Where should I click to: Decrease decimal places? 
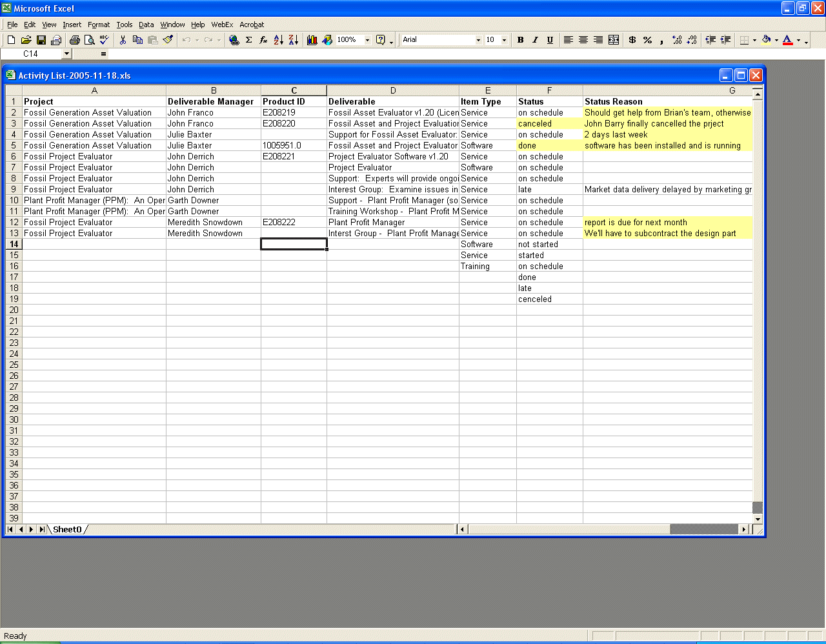(692, 40)
